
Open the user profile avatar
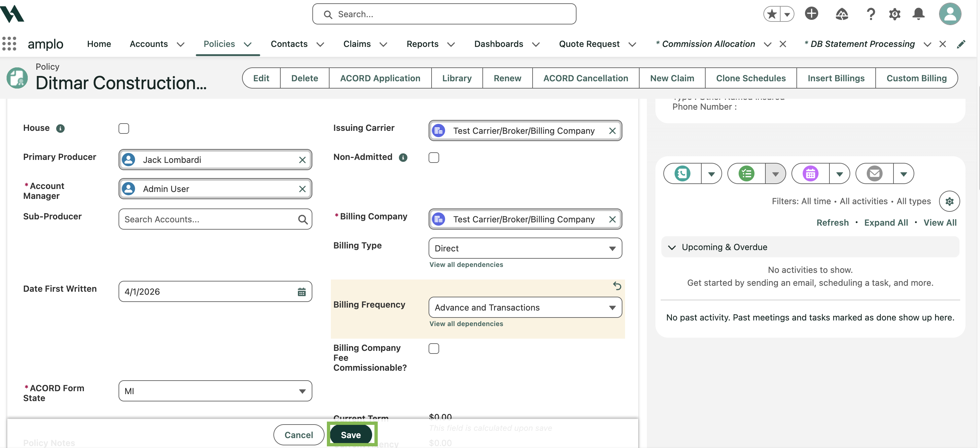950,14
